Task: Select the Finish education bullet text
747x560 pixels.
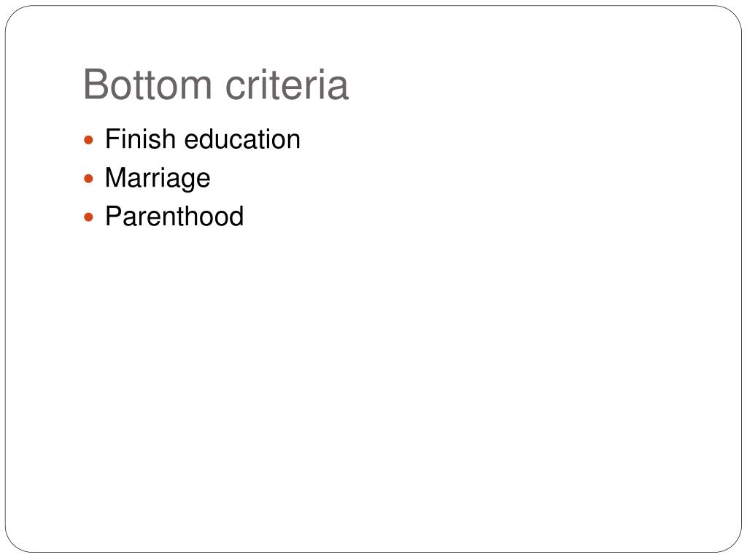Action: click(x=203, y=139)
